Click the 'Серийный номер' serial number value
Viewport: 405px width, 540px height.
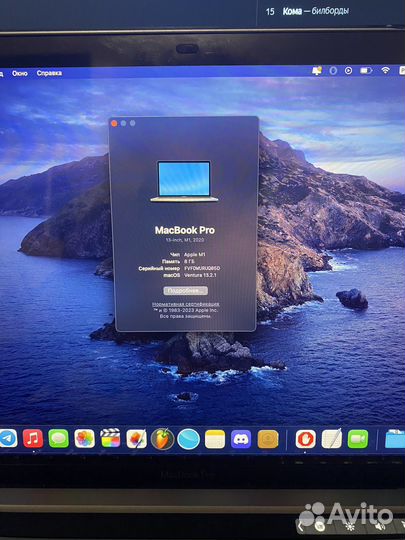click(202, 268)
